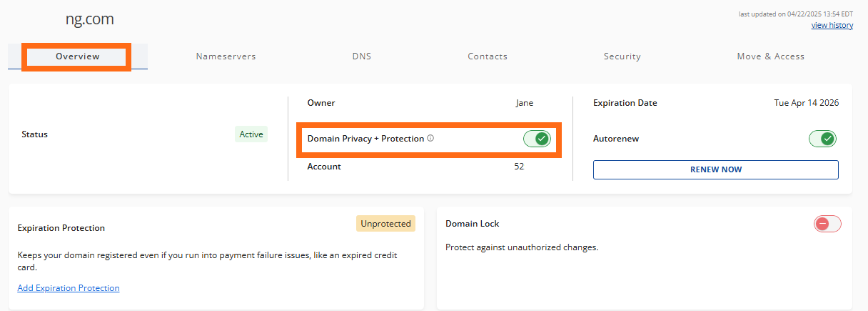Toggle the Domain Privacy + Protection switch
Image resolution: width=868 pixels, height=311 pixels.
point(537,139)
